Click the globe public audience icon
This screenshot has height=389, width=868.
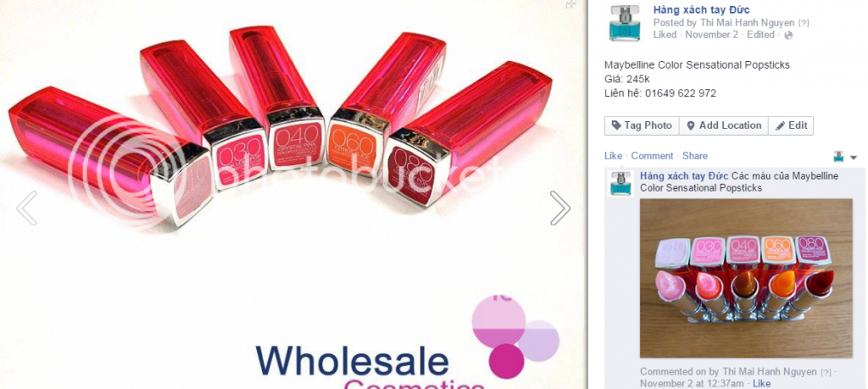[x=789, y=35]
